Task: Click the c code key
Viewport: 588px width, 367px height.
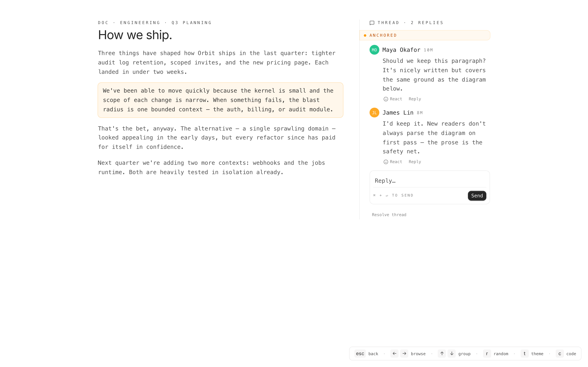Action: click(560, 354)
